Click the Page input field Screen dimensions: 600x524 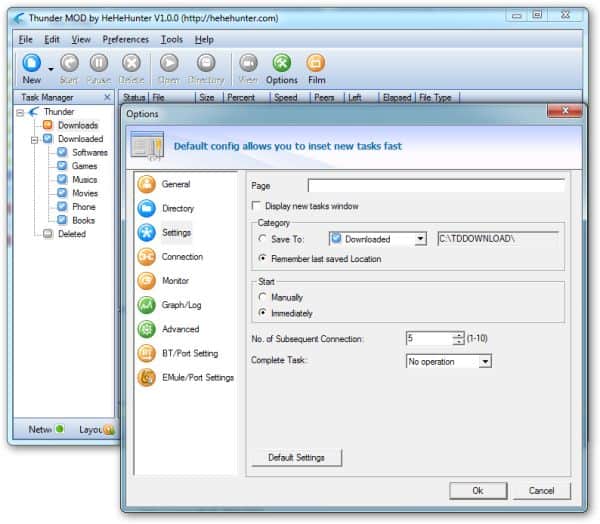436,186
